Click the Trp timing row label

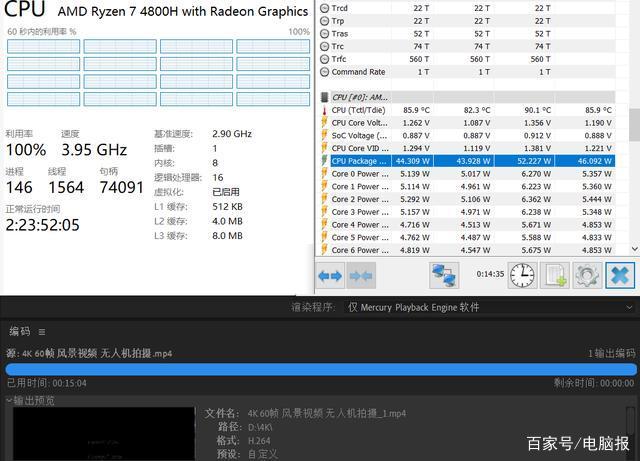(338, 21)
